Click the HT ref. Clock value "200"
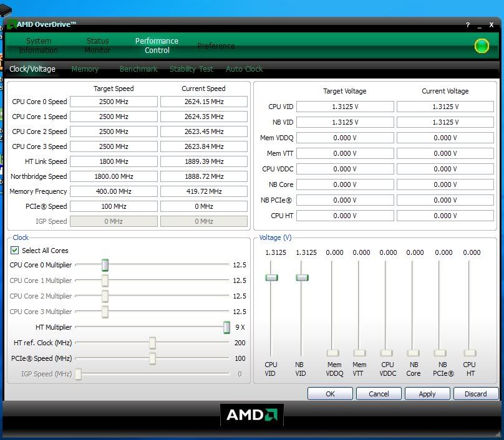The width and height of the screenshot is (504, 440). (x=240, y=343)
